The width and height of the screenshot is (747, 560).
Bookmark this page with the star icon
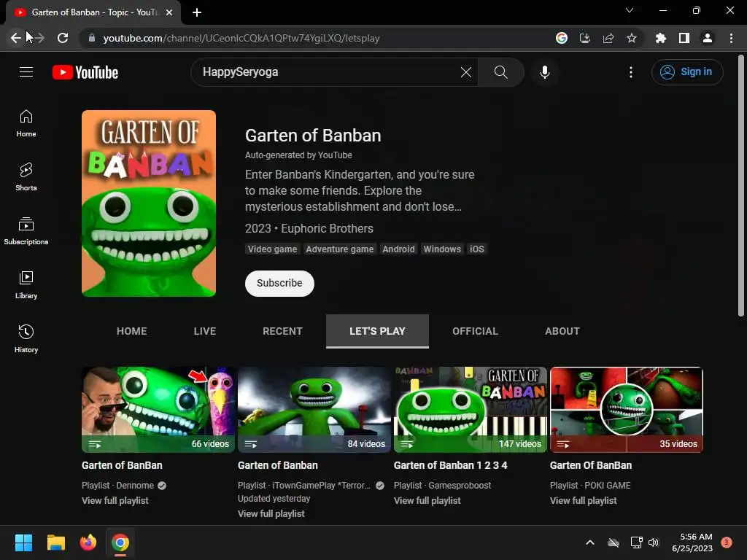[x=632, y=38]
